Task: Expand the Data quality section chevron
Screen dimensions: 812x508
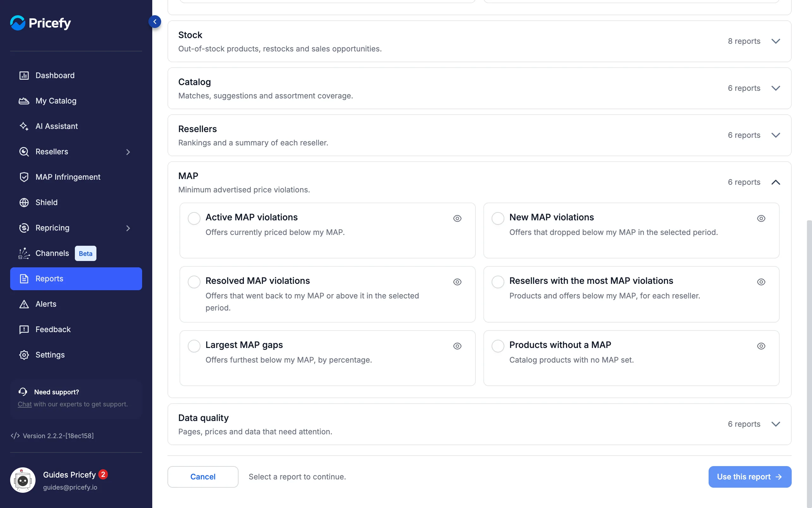Action: (x=776, y=424)
